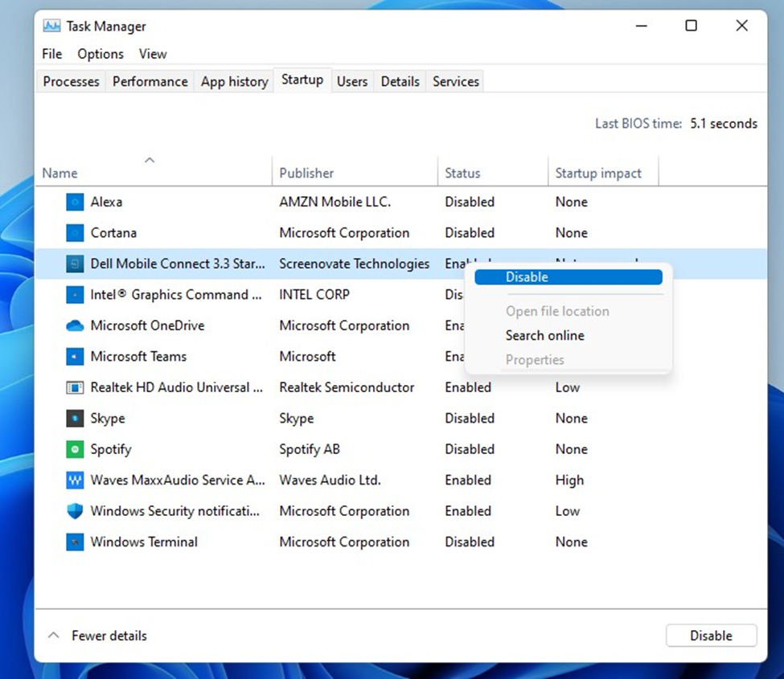784x679 pixels.
Task: Click the Windows Security shield icon
Action: coord(75,511)
